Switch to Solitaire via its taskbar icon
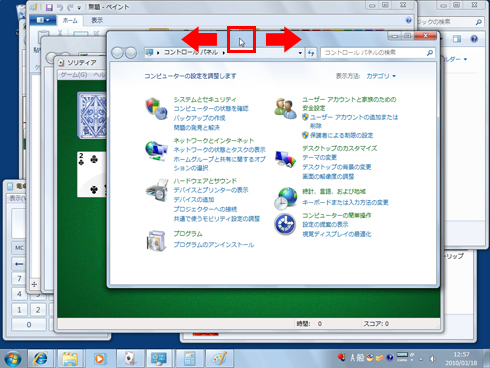Screen dimensions: 490x368 coord(129,359)
